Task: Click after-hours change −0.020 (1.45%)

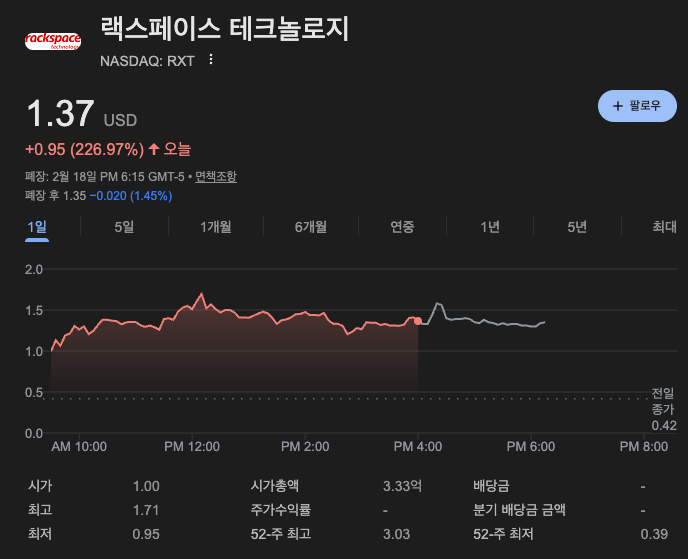Action: [x=131, y=196]
